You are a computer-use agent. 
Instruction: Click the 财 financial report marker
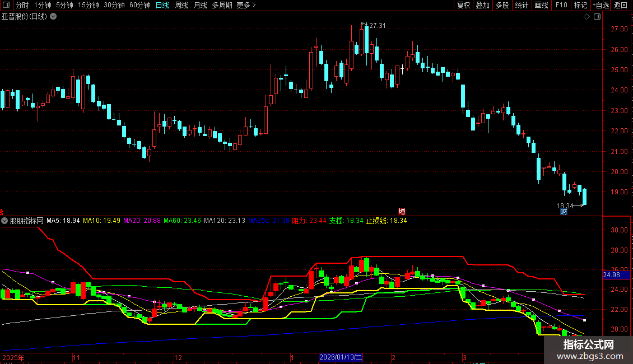564,212
